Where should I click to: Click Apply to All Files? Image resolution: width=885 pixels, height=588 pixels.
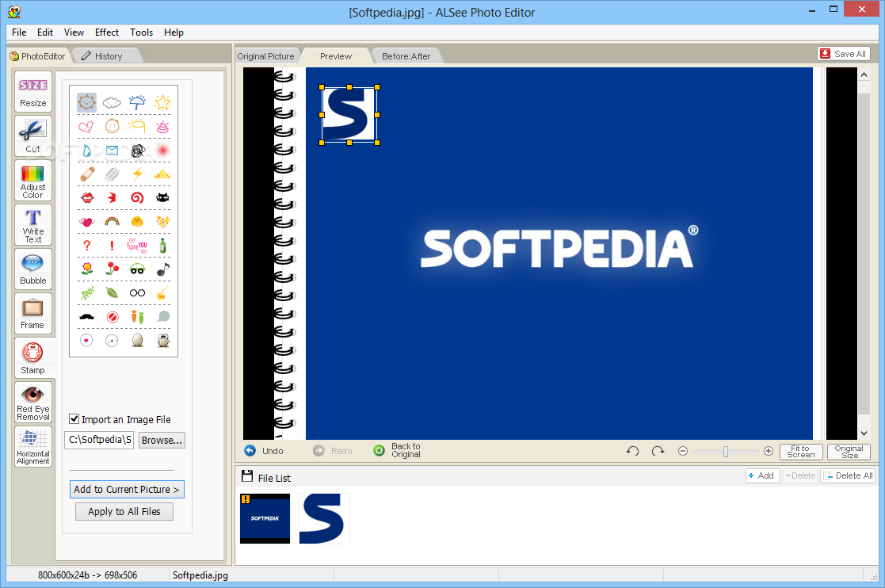[x=124, y=511]
